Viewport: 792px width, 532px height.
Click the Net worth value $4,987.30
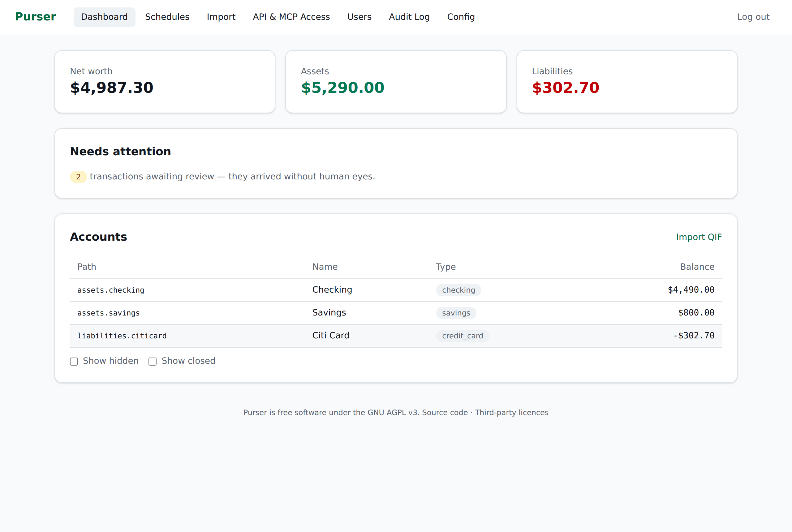pos(112,88)
